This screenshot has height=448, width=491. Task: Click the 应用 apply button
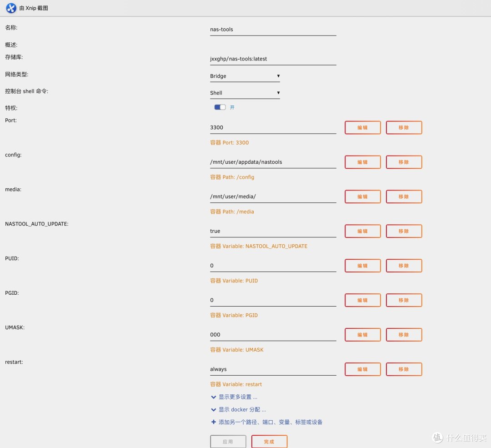coord(228,441)
